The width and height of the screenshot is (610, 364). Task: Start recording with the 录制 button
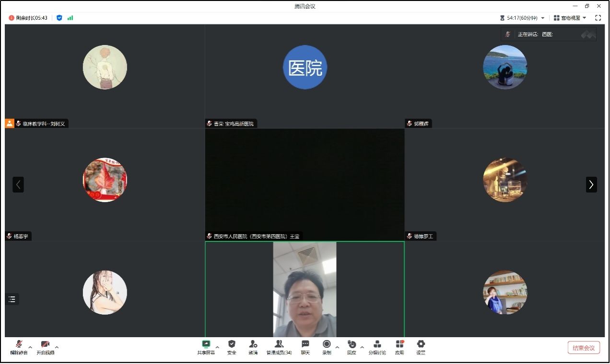[327, 347]
